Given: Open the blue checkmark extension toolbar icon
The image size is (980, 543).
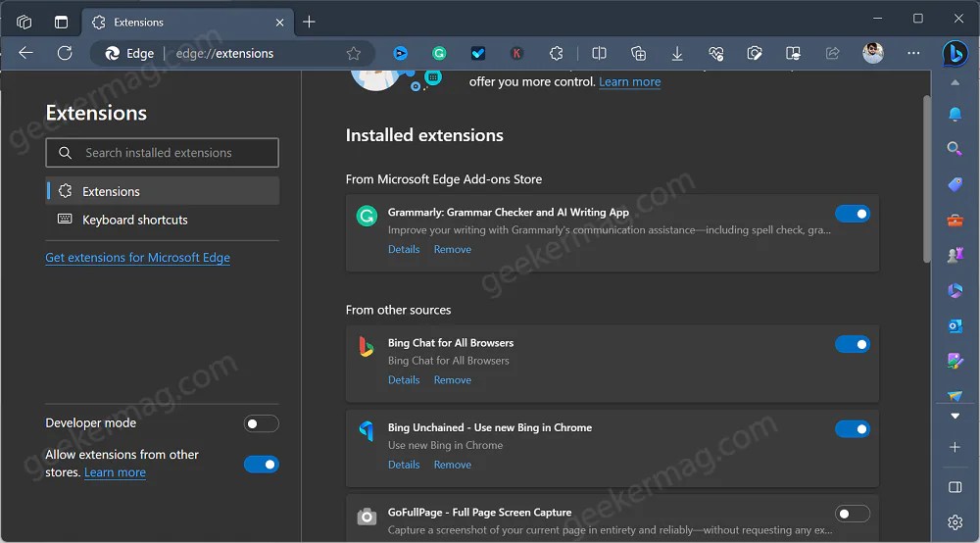Looking at the screenshot, I should [x=478, y=54].
